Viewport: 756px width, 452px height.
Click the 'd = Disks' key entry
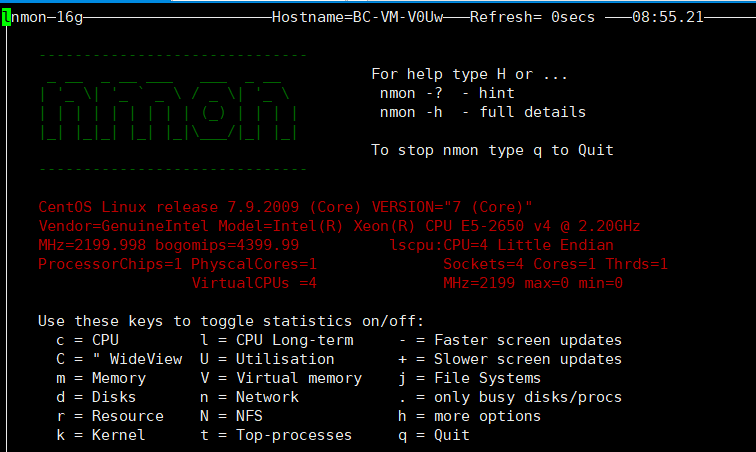[96, 397]
